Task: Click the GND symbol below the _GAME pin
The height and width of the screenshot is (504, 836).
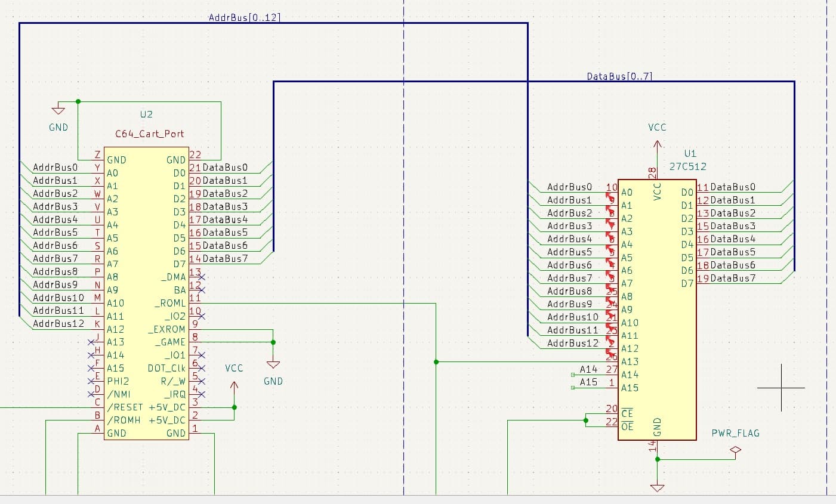Action: 273,363
